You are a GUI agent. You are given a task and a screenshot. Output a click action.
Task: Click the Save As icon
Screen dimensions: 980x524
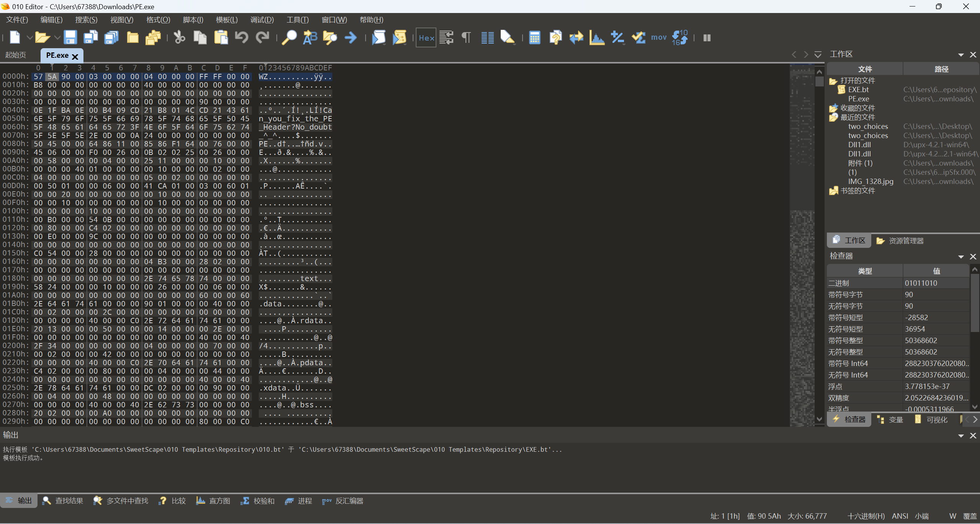(x=91, y=37)
